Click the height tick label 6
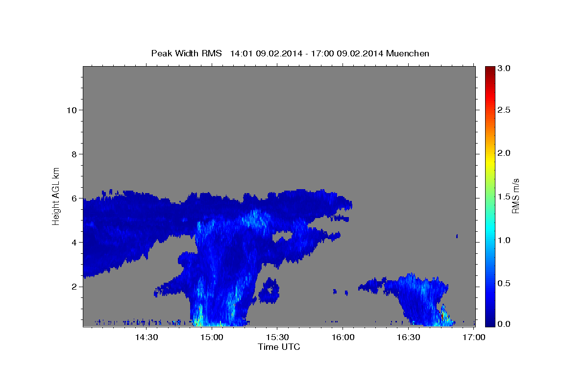588x392 pixels. pyautogui.click(x=74, y=198)
